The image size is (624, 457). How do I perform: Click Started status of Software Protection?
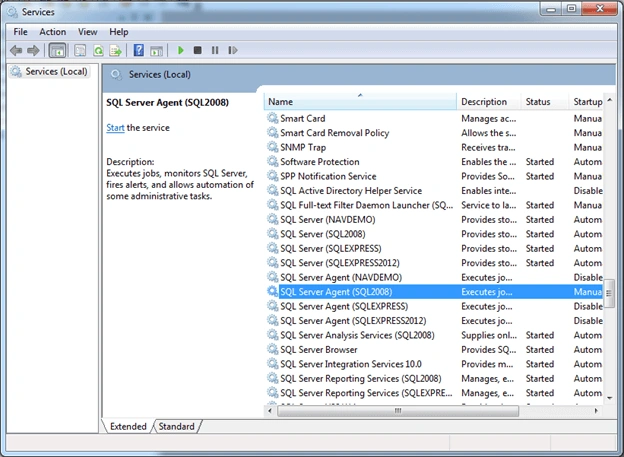[540, 162]
